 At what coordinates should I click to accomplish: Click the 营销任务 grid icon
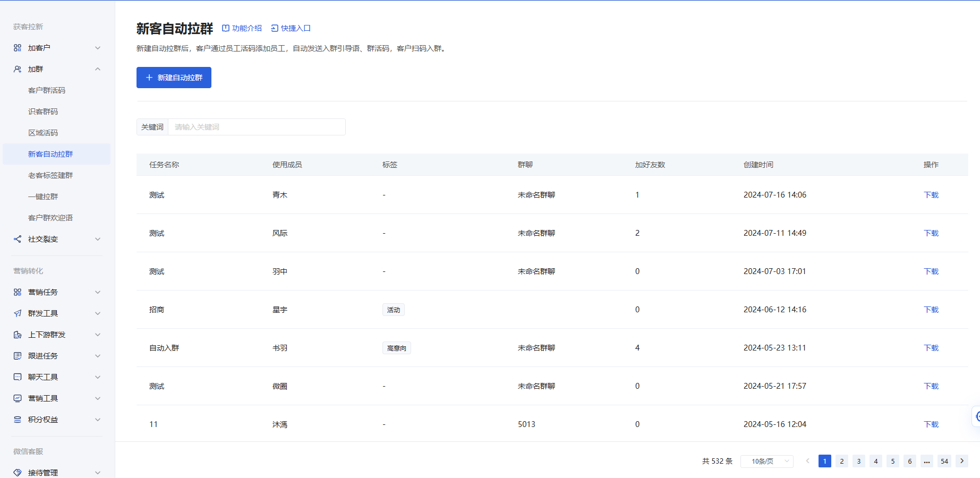tap(18, 292)
